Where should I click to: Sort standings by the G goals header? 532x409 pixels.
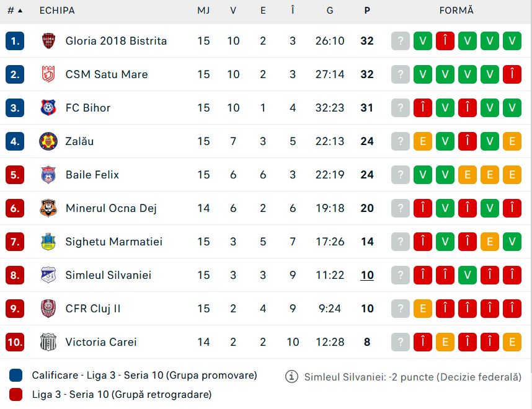(330, 11)
